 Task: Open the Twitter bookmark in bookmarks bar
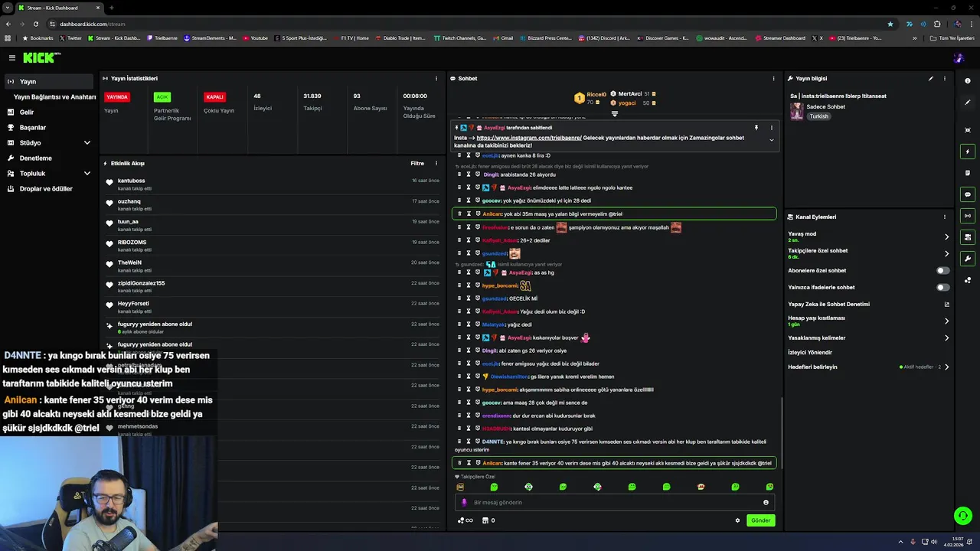tap(71, 37)
